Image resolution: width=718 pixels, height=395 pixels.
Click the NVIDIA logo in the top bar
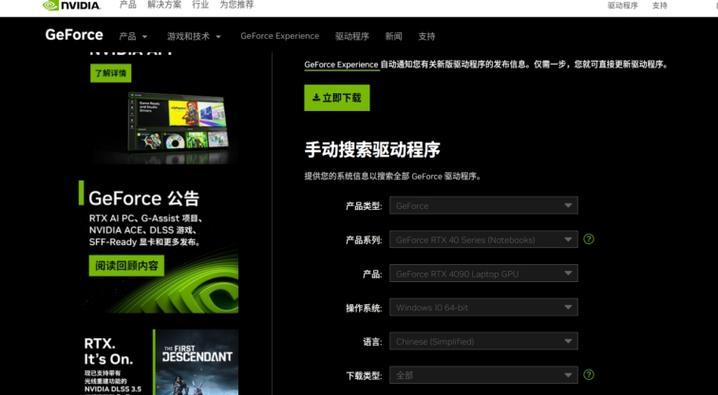point(71,5)
